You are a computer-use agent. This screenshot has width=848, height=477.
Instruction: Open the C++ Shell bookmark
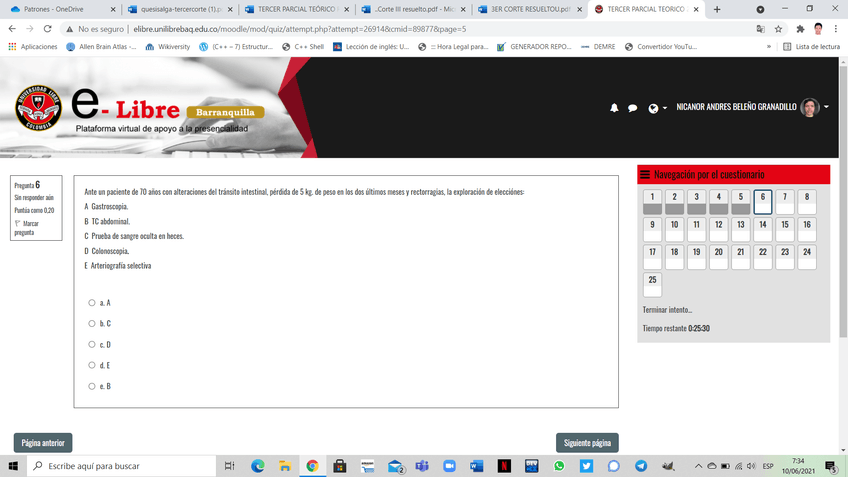(302, 47)
